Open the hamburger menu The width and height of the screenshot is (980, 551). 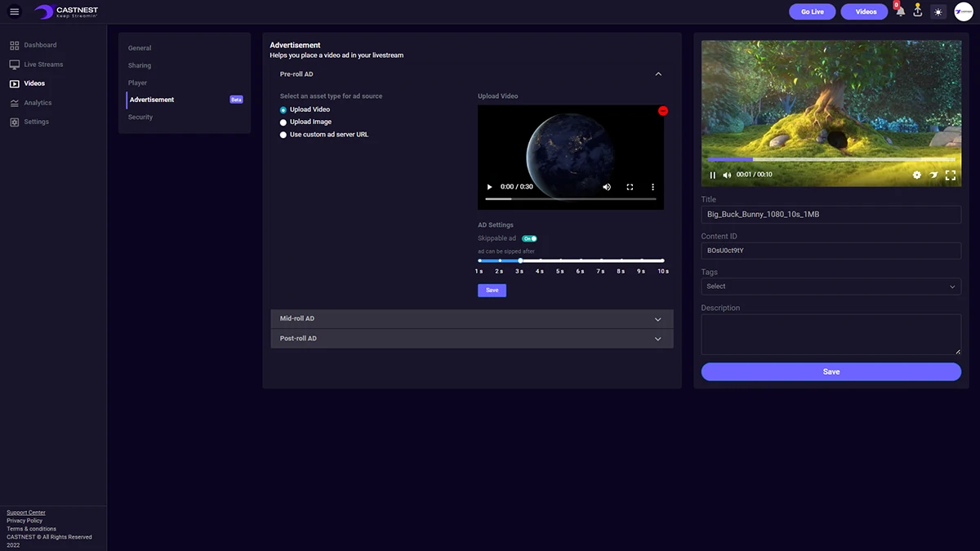click(x=14, y=11)
